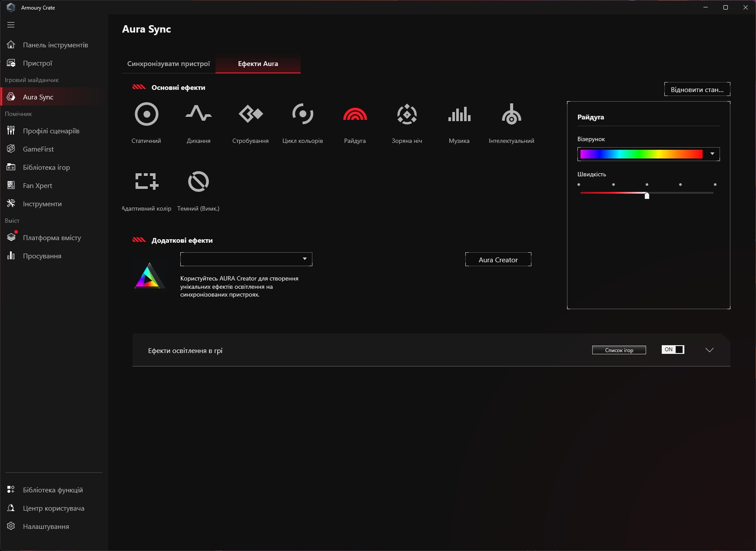Open Платформа вмісту content platform
Image resolution: width=756 pixels, height=551 pixels.
pos(54,238)
